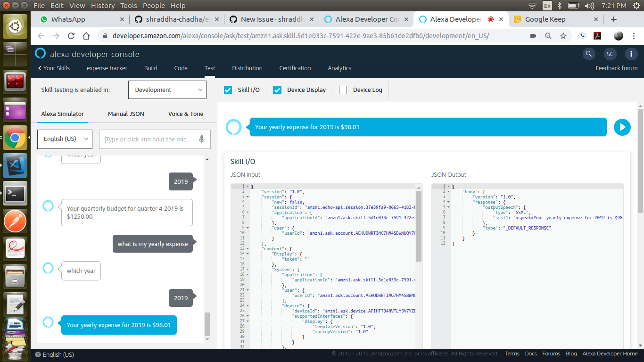Open Alexa Developer Home footer link

pos(610,354)
